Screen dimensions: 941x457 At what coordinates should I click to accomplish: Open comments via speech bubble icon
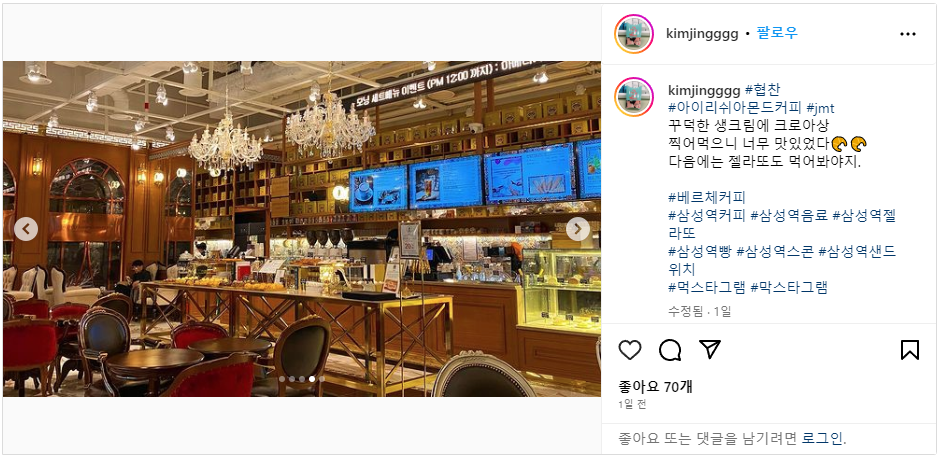[670, 350]
